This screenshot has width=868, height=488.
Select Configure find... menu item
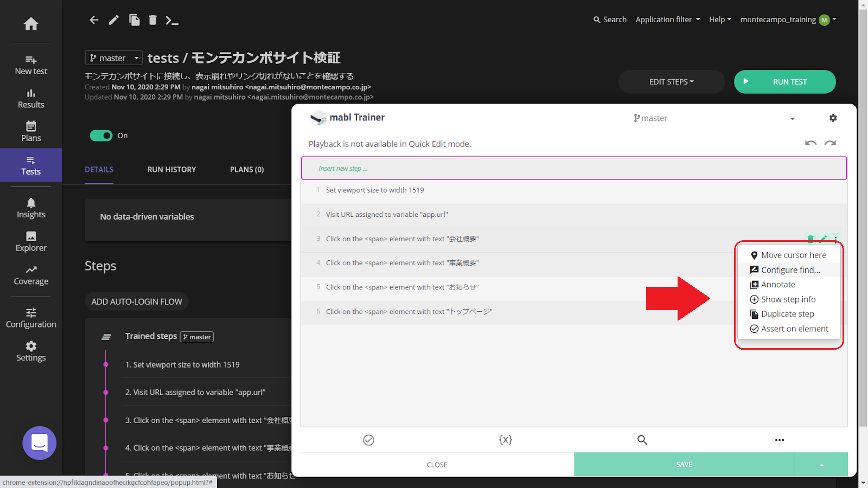point(788,269)
